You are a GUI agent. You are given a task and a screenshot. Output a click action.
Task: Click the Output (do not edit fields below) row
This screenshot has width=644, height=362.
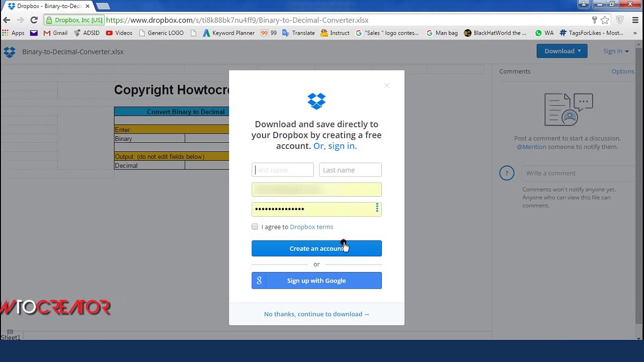click(172, 157)
